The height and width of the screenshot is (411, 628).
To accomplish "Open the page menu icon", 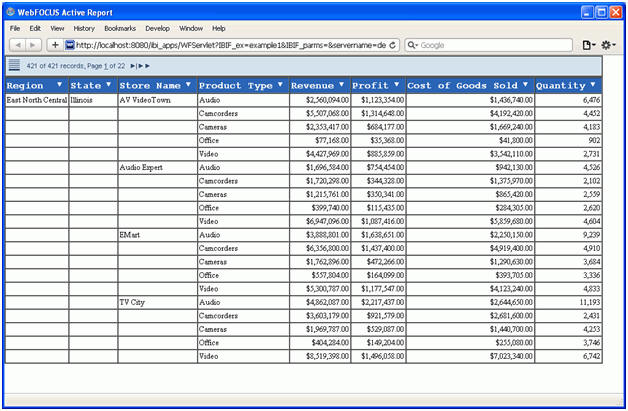I will (588, 45).
